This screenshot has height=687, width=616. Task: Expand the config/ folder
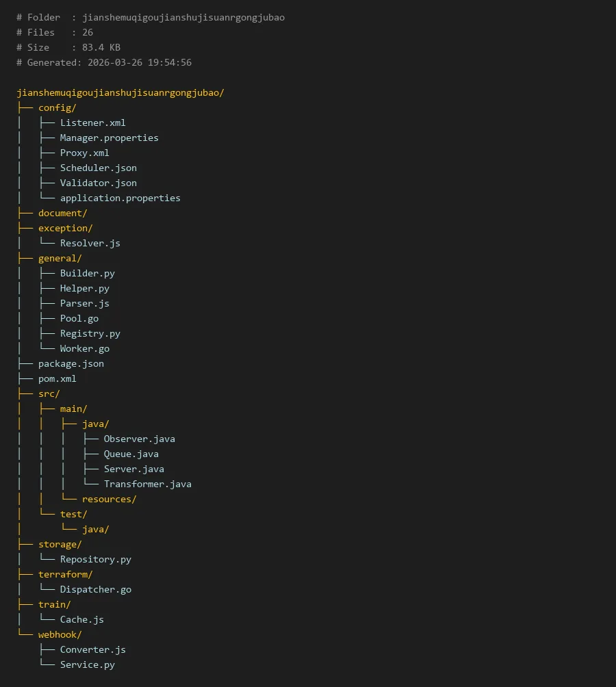[x=57, y=107]
